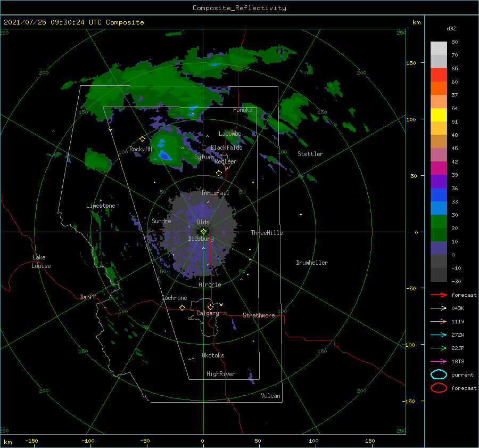479x448 pixels.
Task: Select the blue 33-36 dBZ swatch
Action: (x=439, y=195)
